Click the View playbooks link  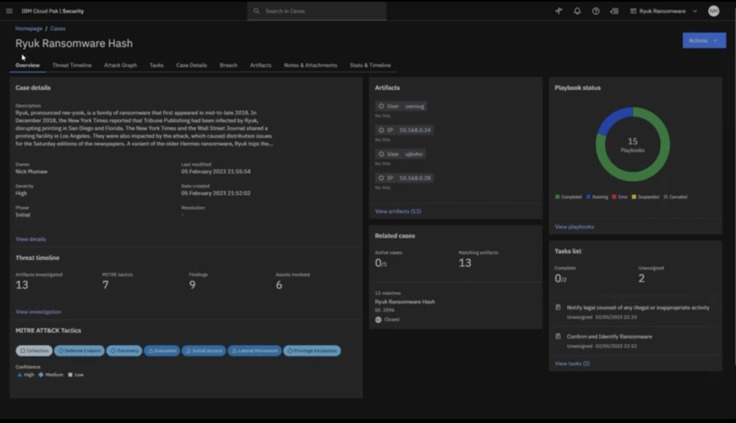pos(574,226)
